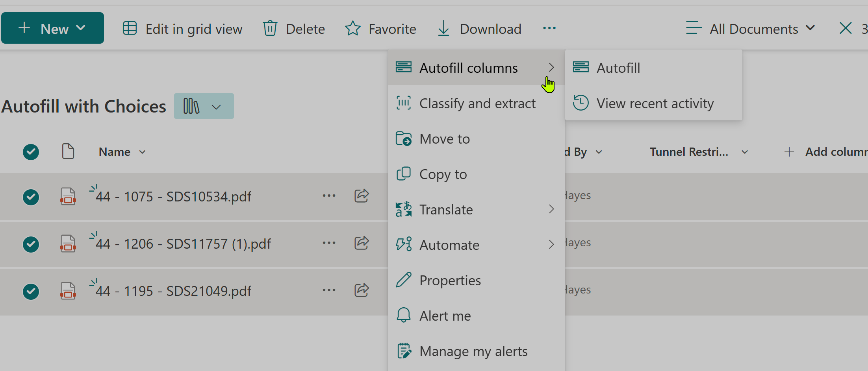Screen dimensions: 868x371
Task: Click the Classify and extract icon
Action: pos(404,103)
